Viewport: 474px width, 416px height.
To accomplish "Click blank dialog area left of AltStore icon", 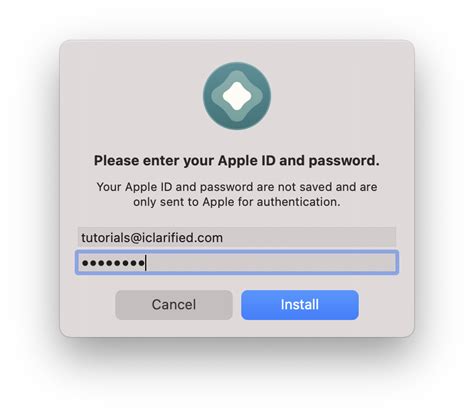I will (133, 97).
